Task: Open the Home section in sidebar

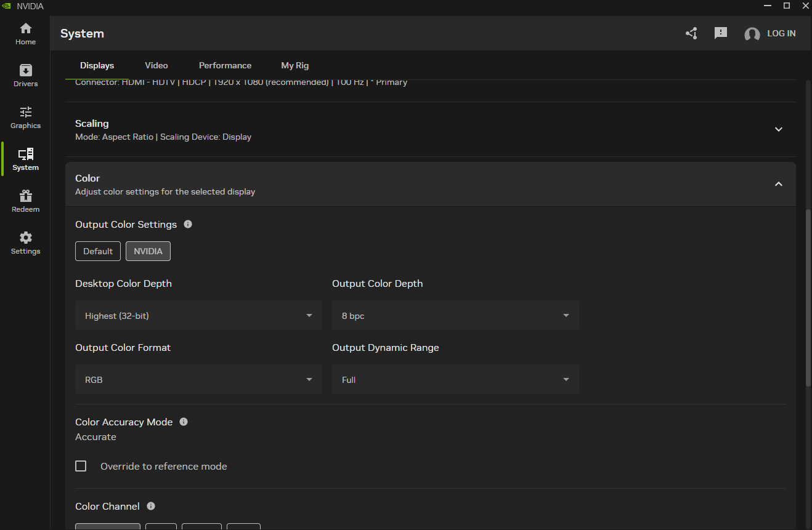Action: (x=25, y=34)
